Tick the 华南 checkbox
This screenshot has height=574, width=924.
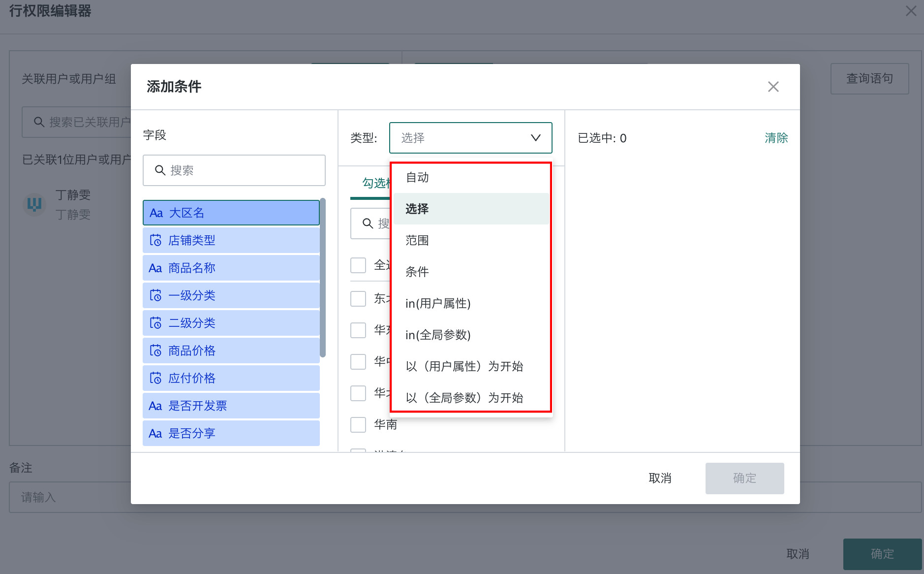(x=358, y=424)
